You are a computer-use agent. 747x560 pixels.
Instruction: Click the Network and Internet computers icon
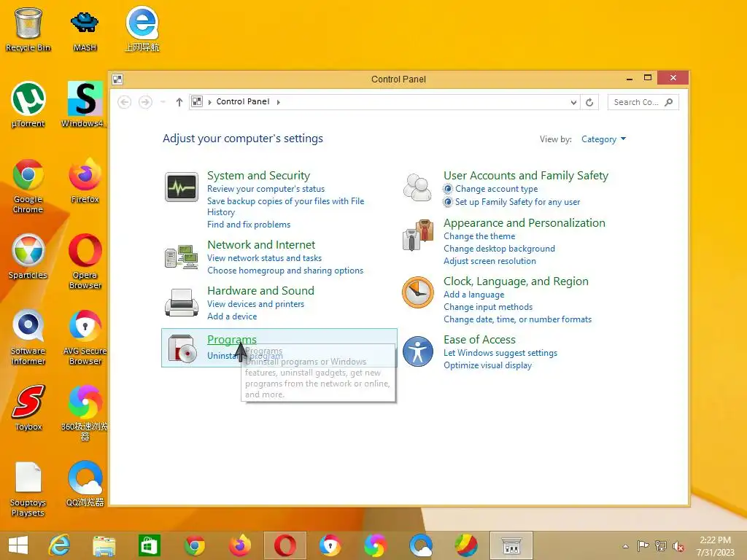pyautogui.click(x=181, y=257)
